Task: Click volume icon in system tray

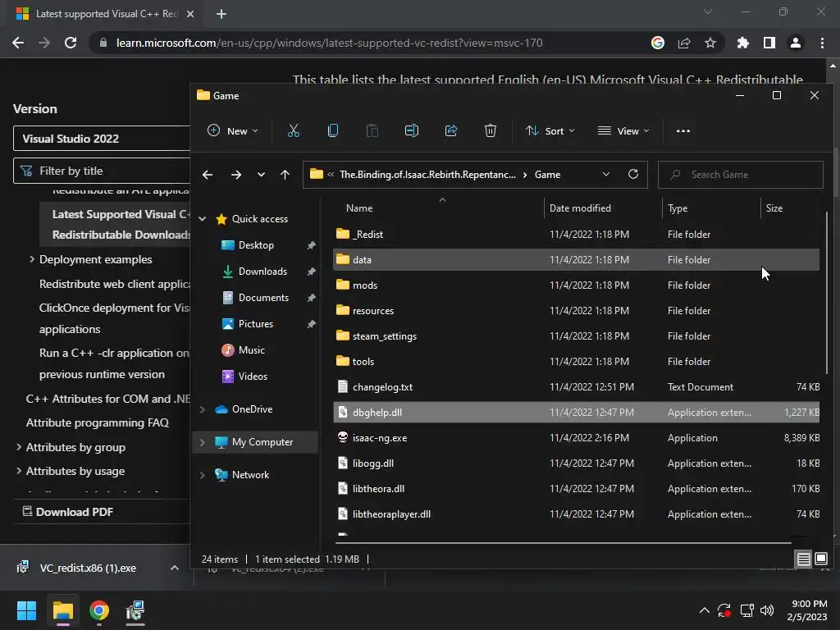Action: [x=767, y=610]
